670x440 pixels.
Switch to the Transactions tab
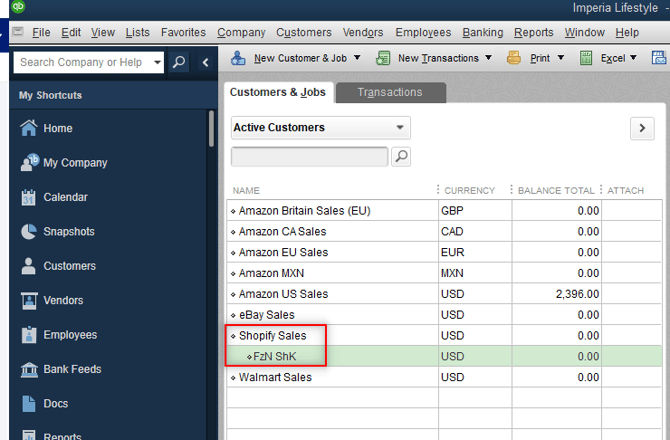tap(389, 92)
